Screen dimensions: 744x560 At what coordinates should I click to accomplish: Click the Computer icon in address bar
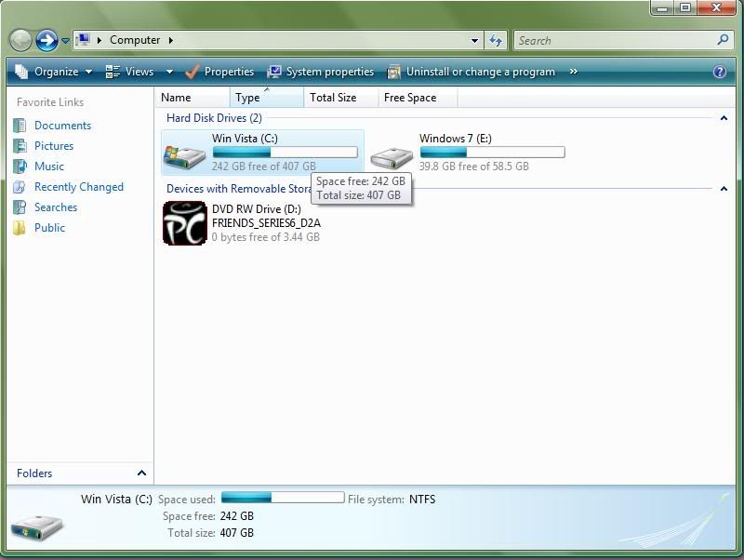click(x=84, y=40)
